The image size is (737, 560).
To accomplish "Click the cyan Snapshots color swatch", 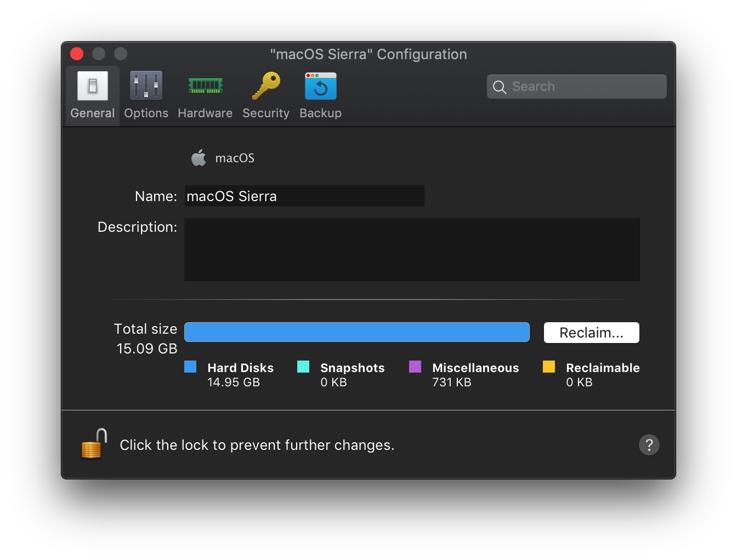I will pos(303,367).
